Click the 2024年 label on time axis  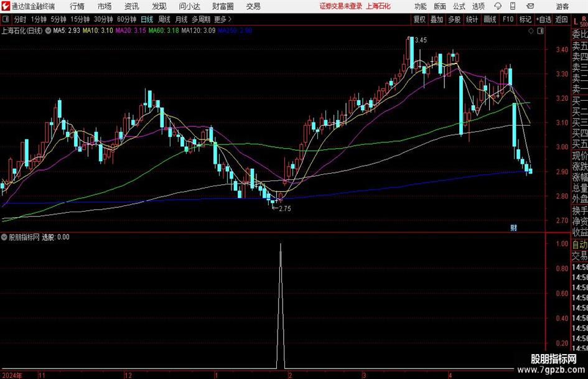point(12,375)
